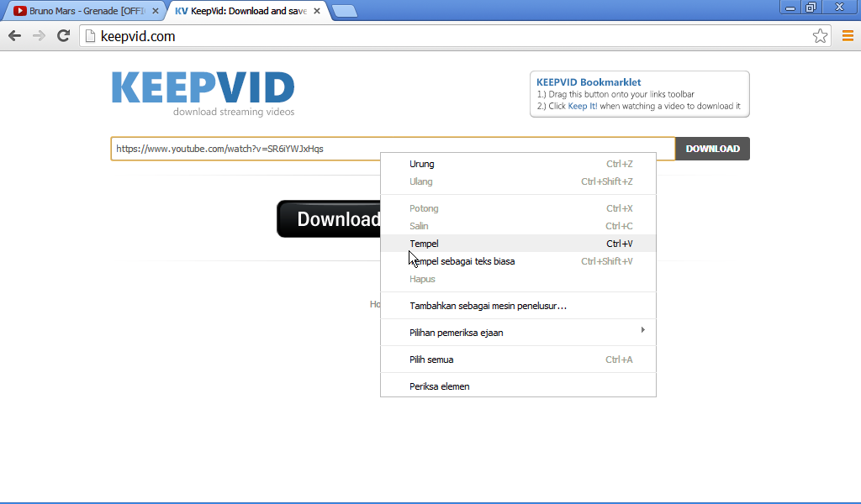Viewport: 861px width, 504px height.
Task: Choose Periksa elemen from context menu
Action: point(518,386)
